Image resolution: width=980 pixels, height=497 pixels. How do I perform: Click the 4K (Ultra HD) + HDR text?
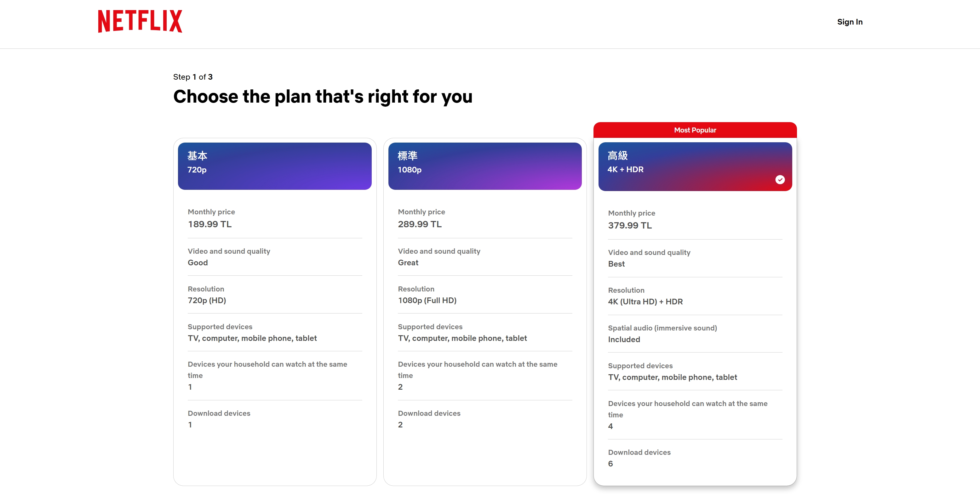645,301
